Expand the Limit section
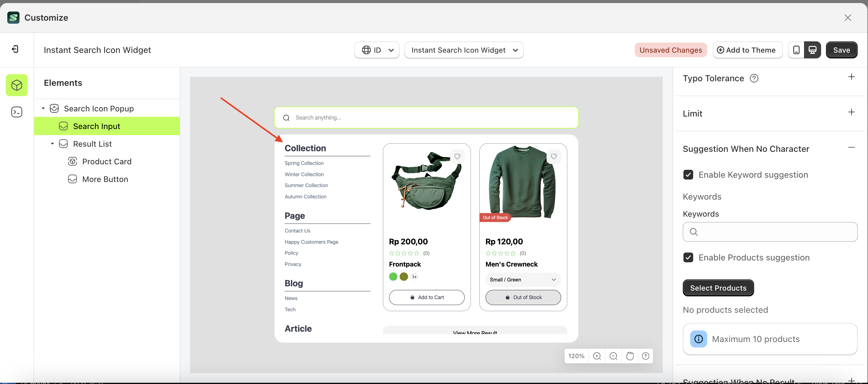868x384 pixels. pyautogui.click(x=851, y=112)
